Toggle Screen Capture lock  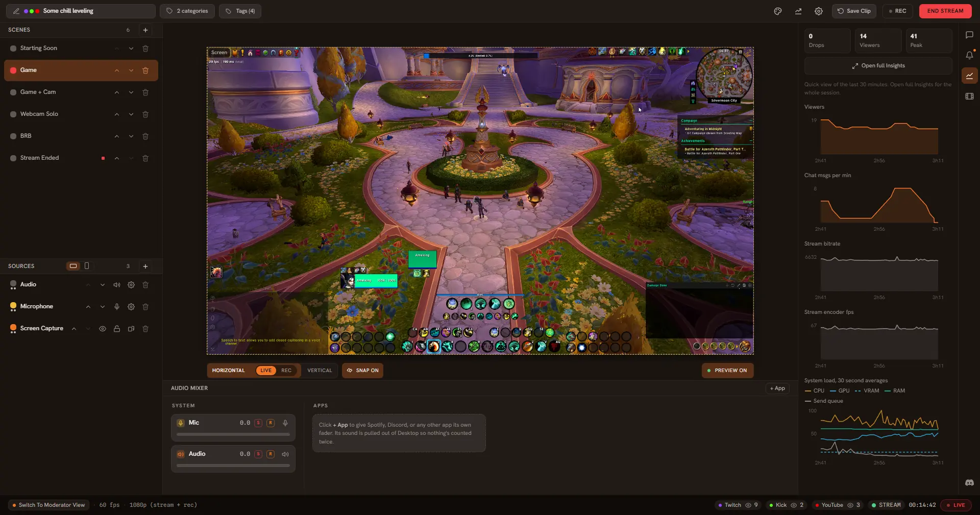coord(117,329)
